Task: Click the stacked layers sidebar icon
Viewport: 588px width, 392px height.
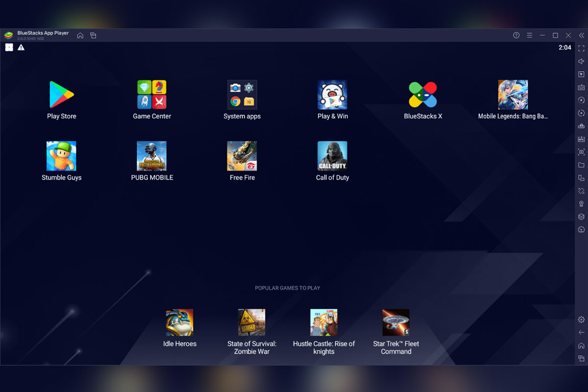Action: point(581,217)
